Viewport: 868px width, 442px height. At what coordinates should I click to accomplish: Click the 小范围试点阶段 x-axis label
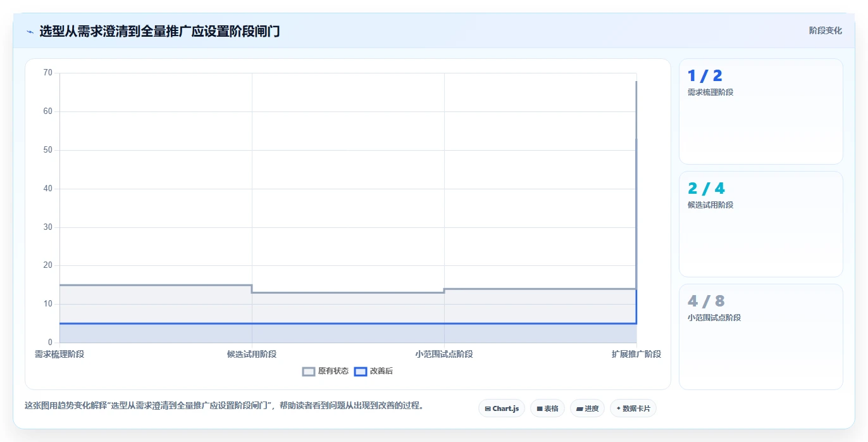point(444,354)
